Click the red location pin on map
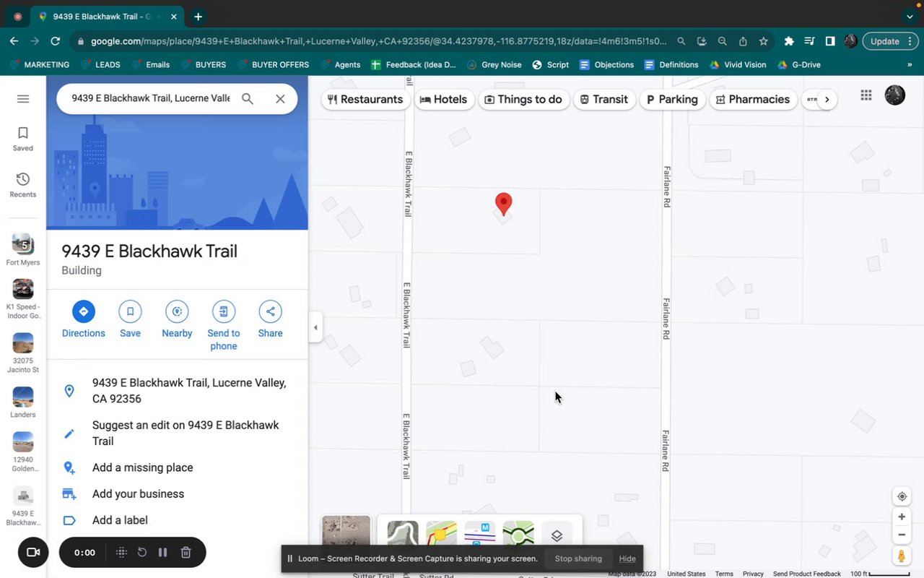The image size is (924, 578). click(x=503, y=204)
